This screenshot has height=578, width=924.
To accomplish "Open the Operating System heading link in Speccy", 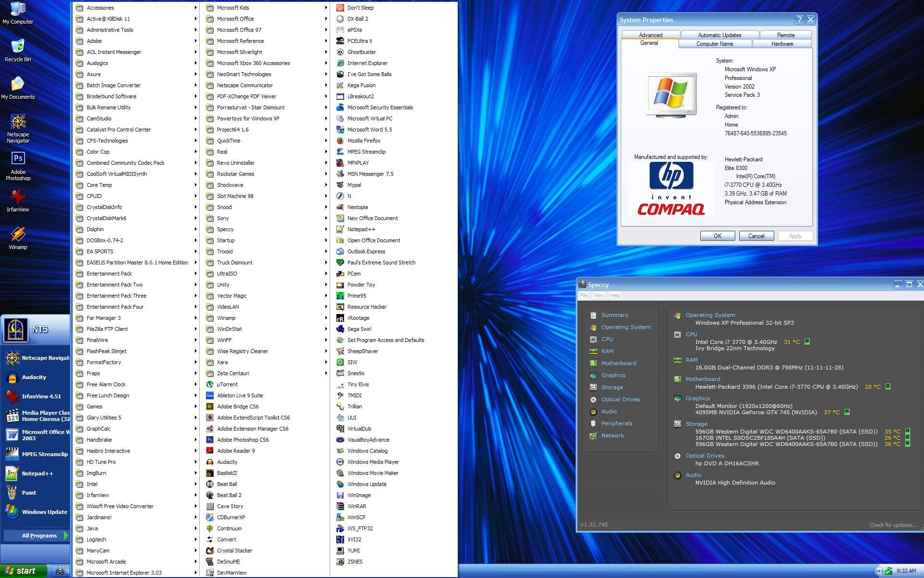I will (710, 315).
